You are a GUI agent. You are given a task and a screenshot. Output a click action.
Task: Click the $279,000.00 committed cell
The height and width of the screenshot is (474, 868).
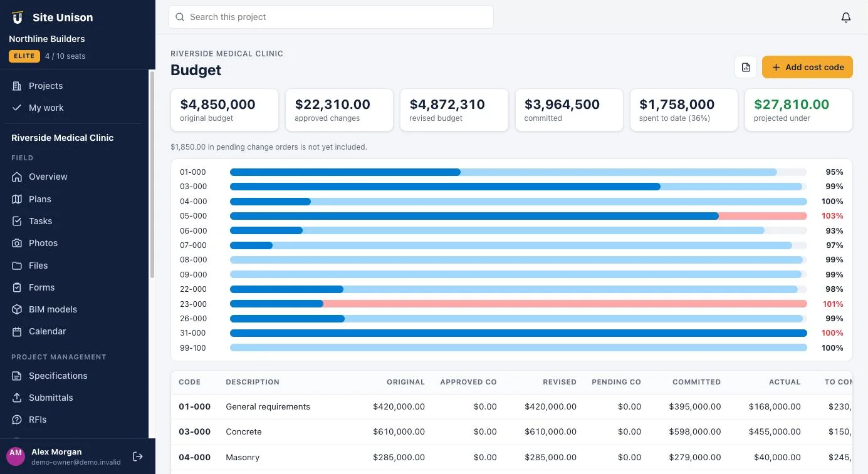tap(695, 457)
